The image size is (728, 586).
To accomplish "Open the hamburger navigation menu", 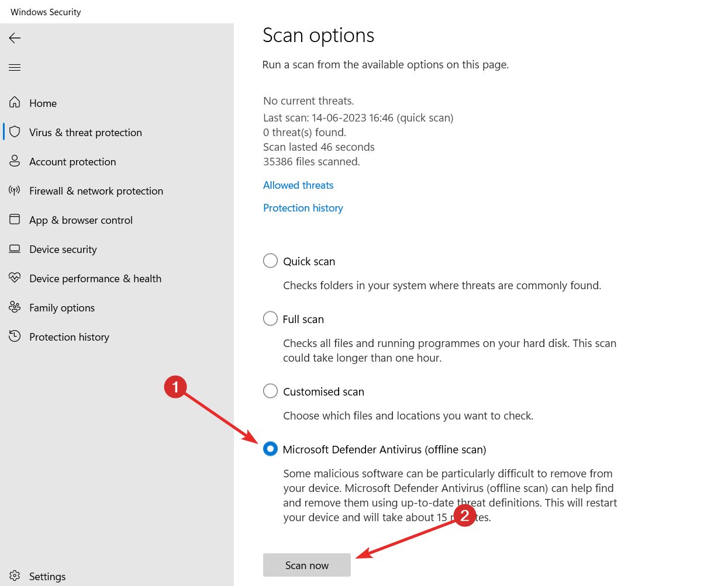I will coord(15,67).
